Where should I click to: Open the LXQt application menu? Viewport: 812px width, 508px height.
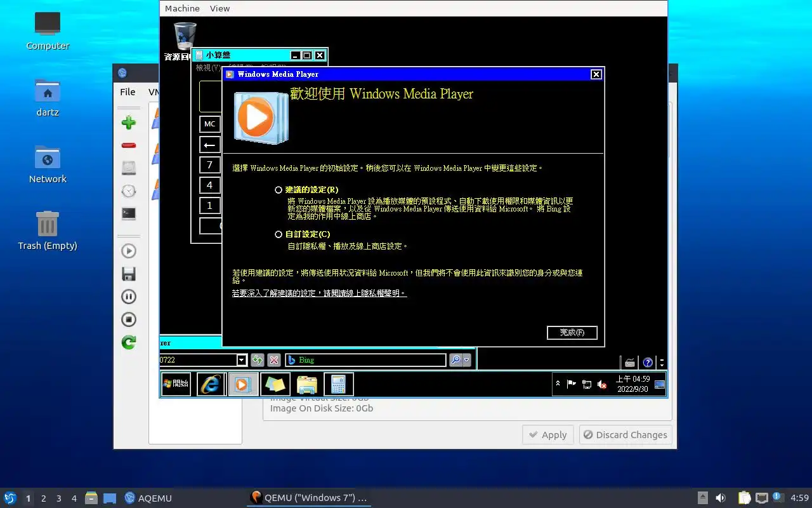(10, 498)
